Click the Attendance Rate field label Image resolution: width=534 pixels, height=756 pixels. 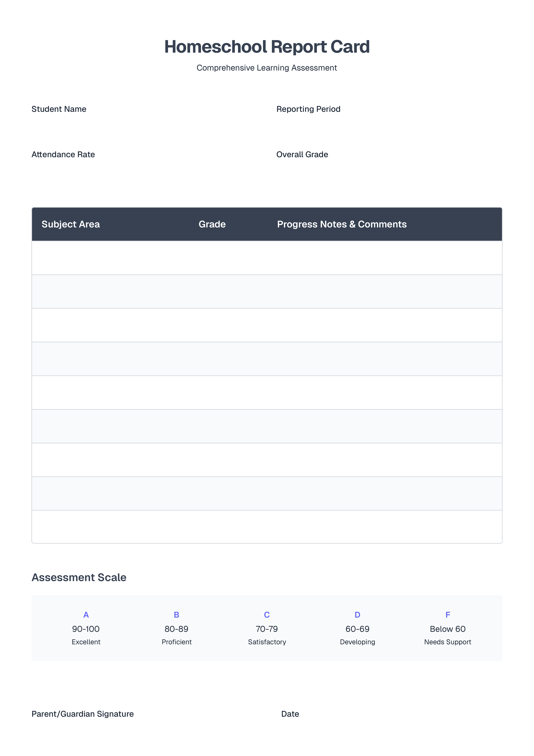(x=63, y=154)
